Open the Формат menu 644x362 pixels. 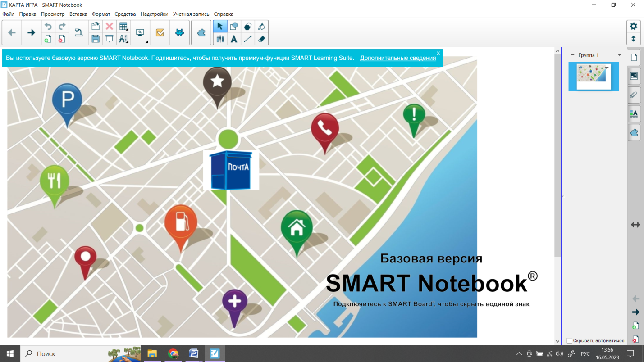point(101,14)
